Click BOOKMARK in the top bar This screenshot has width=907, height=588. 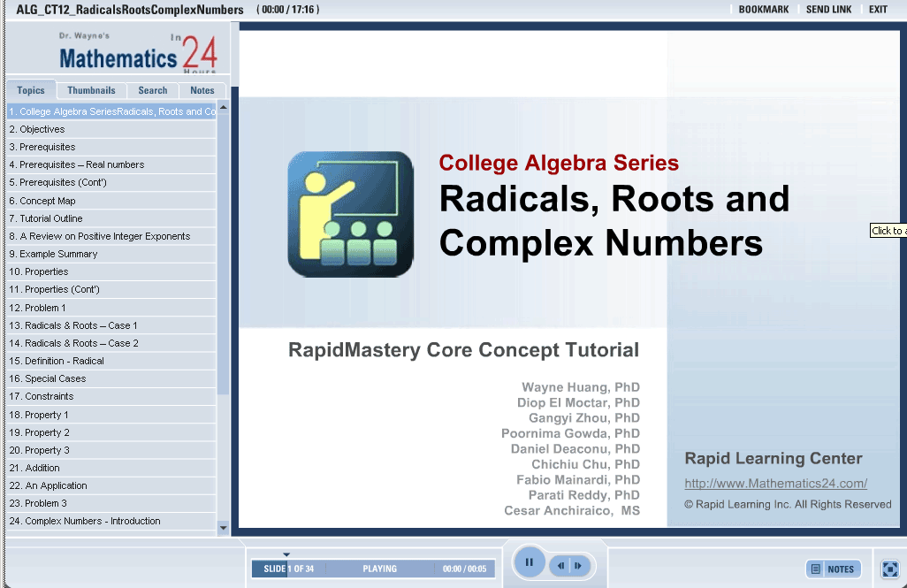[764, 10]
